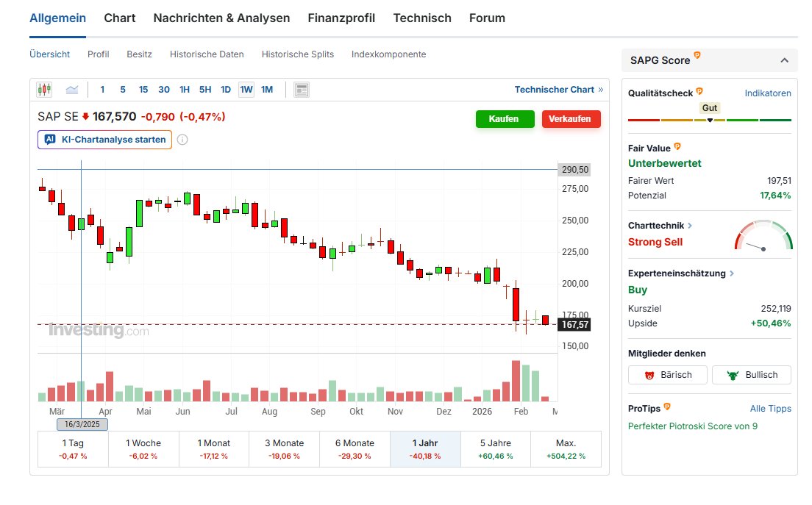Select area chart type icon
The image size is (812, 505).
pyautogui.click(x=72, y=90)
